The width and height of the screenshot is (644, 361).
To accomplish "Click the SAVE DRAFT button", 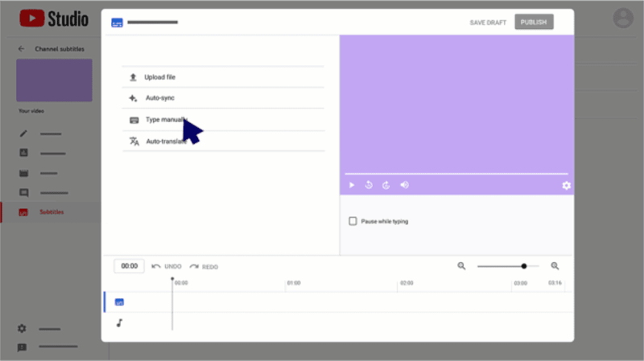I will click(x=488, y=23).
